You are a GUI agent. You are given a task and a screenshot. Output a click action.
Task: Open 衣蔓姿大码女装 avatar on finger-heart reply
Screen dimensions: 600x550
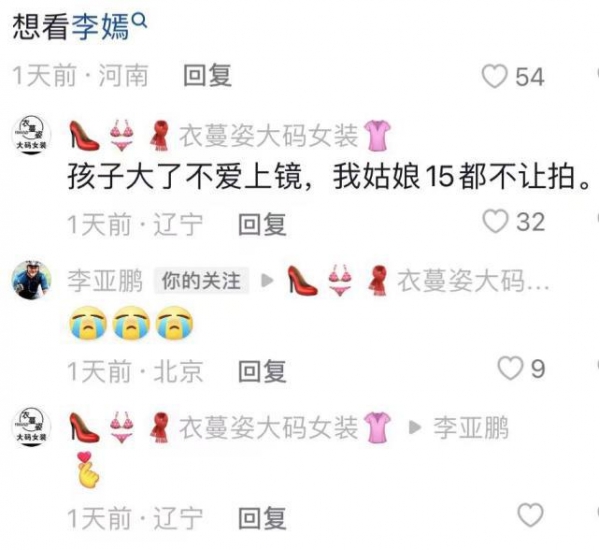point(32,427)
